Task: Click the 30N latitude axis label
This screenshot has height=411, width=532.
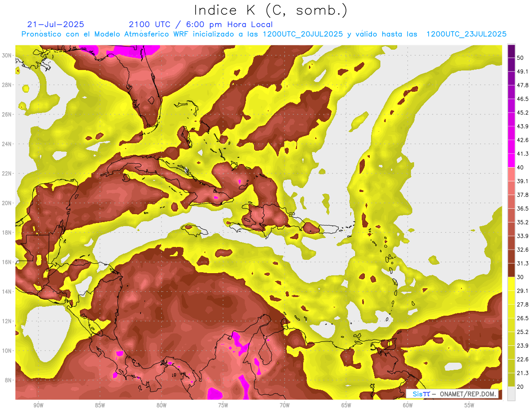Action: pyautogui.click(x=8, y=55)
